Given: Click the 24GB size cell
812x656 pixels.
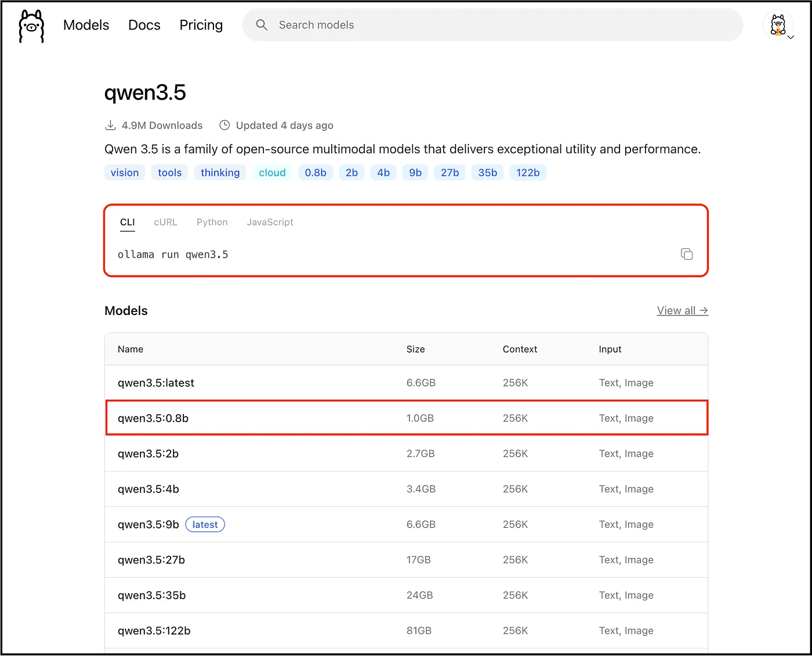Looking at the screenshot, I should [x=420, y=595].
